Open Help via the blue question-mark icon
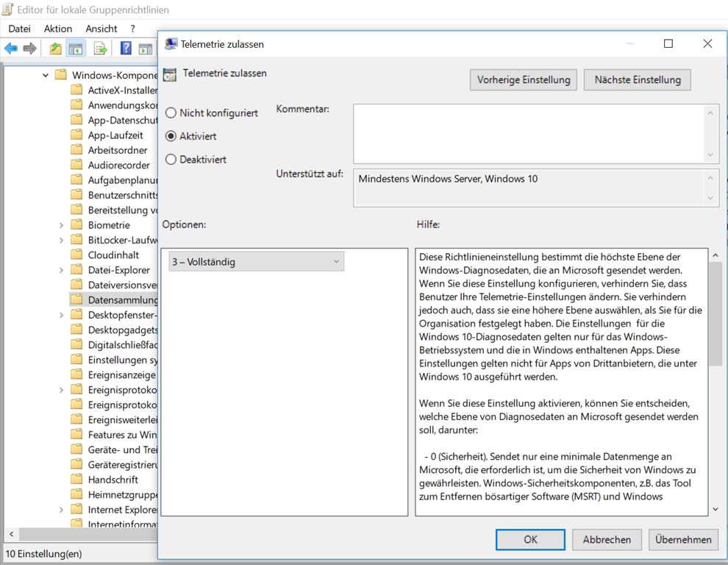Screen dimensions: 728x565 tap(126, 49)
